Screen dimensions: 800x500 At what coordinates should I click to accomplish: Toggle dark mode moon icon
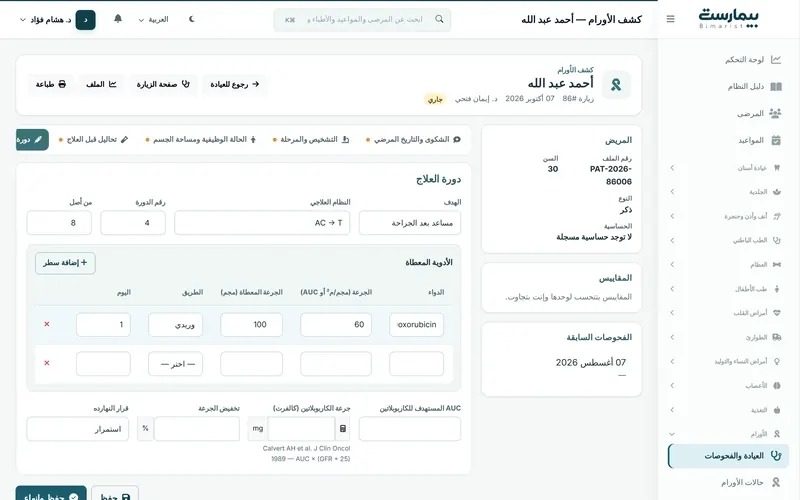pos(192,19)
